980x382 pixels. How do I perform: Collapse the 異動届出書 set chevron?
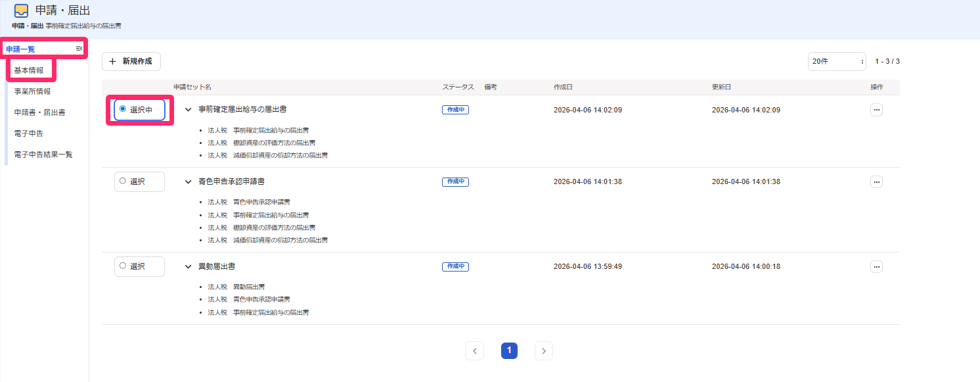[x=188, y=267]
